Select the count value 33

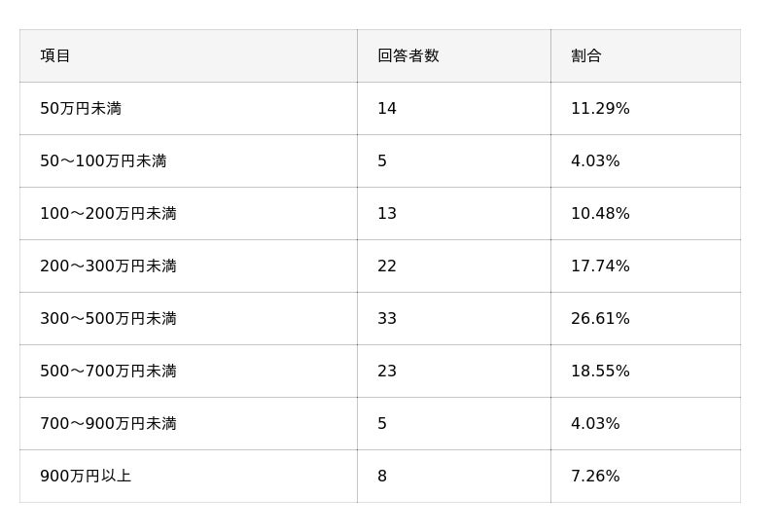(387, 319)
